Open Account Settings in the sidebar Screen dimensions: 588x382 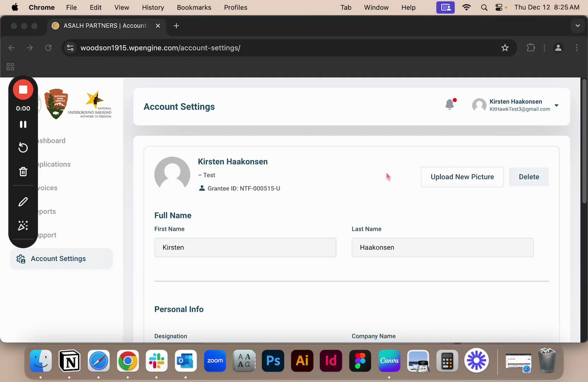tap(62, 259)
